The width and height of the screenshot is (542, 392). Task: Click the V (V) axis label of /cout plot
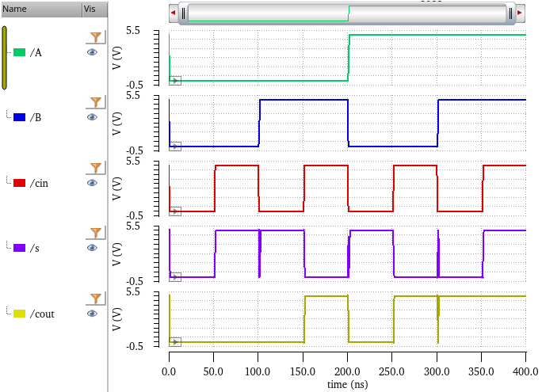116,319
